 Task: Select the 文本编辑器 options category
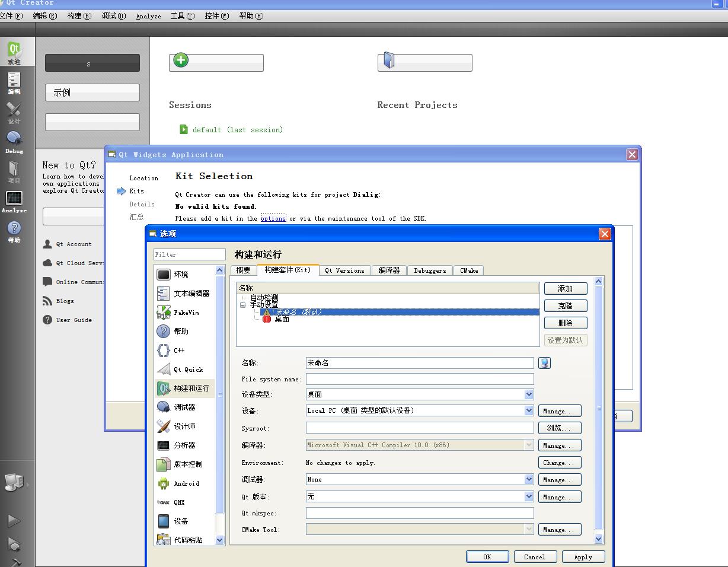pyautogui.click(x=184, y=293)
